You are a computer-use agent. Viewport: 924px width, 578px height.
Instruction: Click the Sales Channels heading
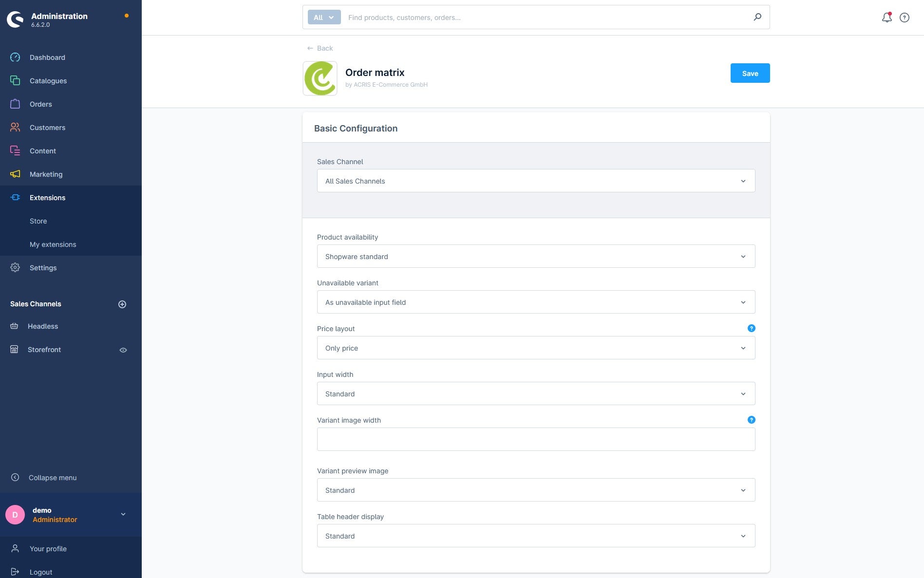point(36,304)
